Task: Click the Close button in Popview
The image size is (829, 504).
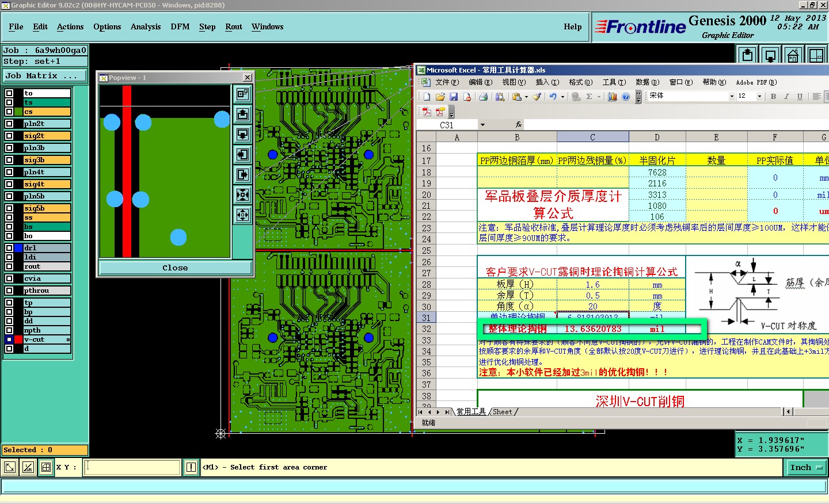Action: click(175, 268)
